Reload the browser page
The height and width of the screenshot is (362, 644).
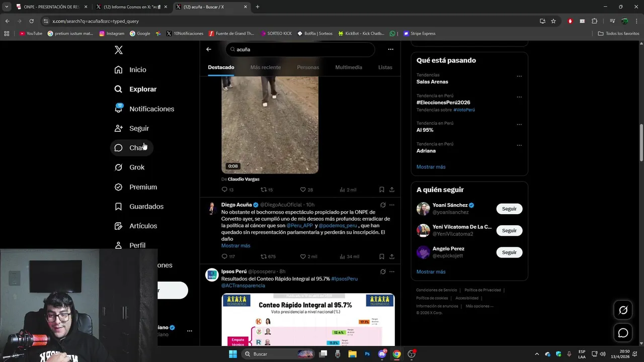(x=31, y=21)
